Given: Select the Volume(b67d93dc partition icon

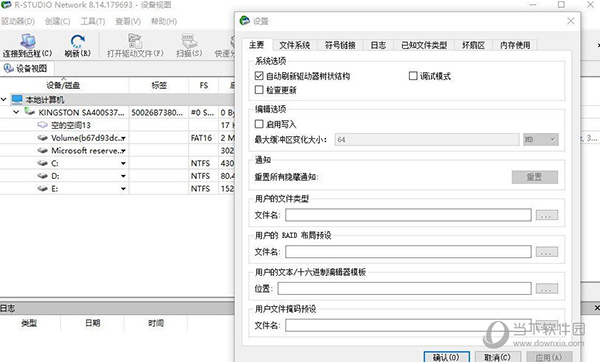Looking at the screenshot, I should click(42, 138).
